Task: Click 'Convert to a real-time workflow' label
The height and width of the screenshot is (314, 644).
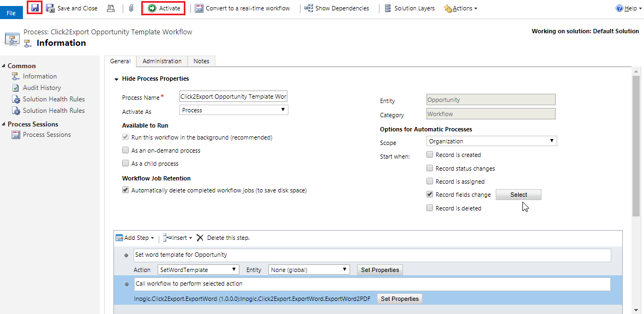Action: click(x=248, y=8)
